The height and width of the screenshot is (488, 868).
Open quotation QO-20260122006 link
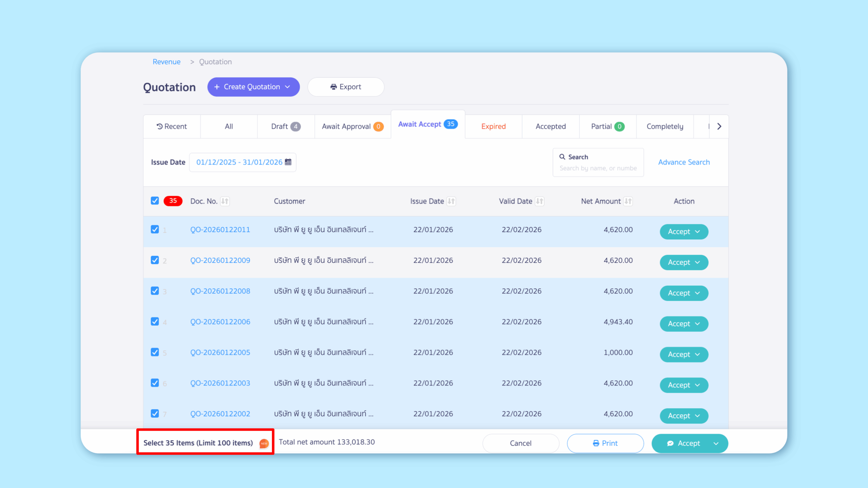(x=220, y=322)
